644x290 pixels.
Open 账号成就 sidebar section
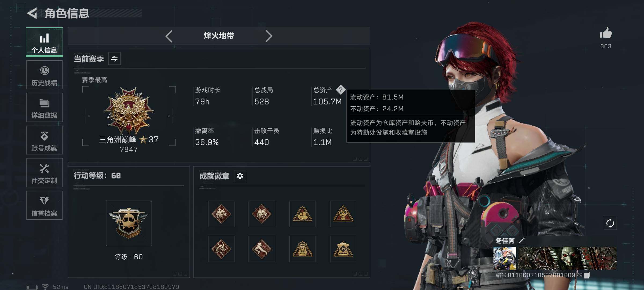(x=44, y=140)
